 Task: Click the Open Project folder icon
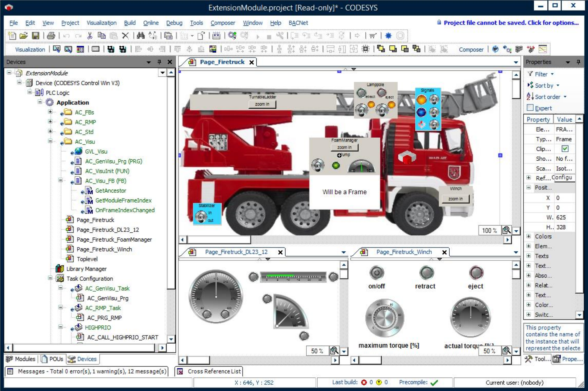(23, 36)
